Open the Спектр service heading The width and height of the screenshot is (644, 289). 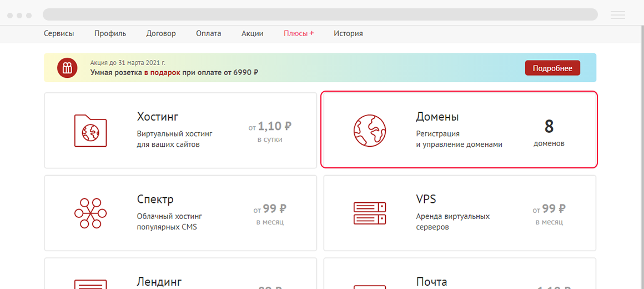(x=155, y=200)
